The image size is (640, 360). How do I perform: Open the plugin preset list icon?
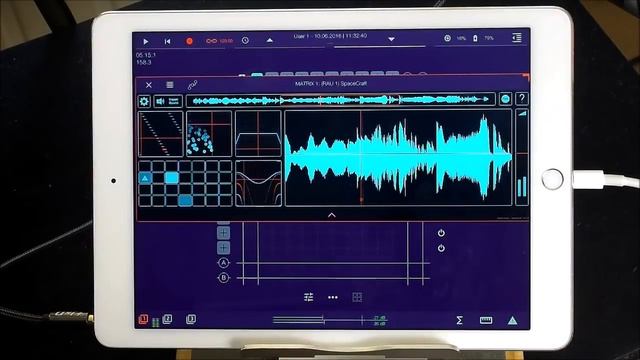click(x=170, y=84)
